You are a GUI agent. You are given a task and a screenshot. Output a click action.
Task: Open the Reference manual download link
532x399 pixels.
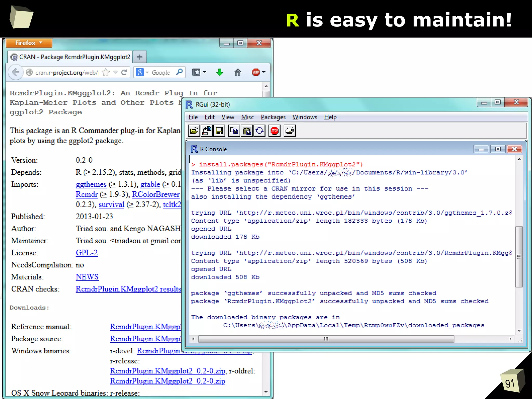(x=145, y=327)
